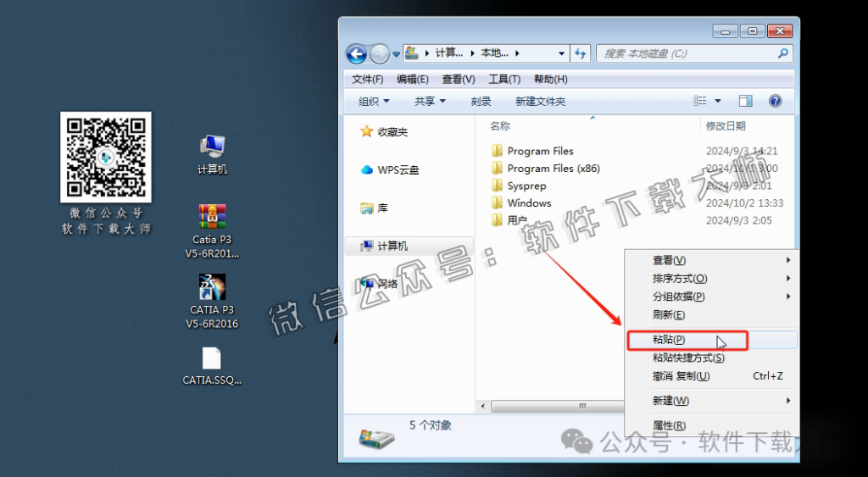Viewport: 868px width, 477px height.
Task: Click the Forward navigation arrow in Explorer
Action: pyautogui.click(x=379, y=53)
